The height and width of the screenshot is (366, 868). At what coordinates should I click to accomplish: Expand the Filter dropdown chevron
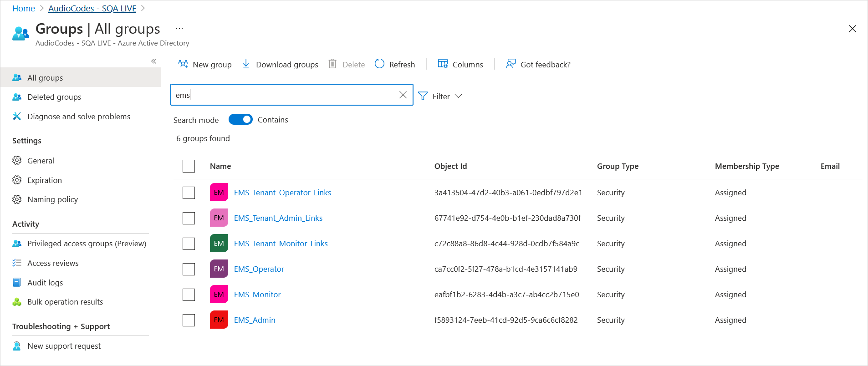[x=459, y=96]
